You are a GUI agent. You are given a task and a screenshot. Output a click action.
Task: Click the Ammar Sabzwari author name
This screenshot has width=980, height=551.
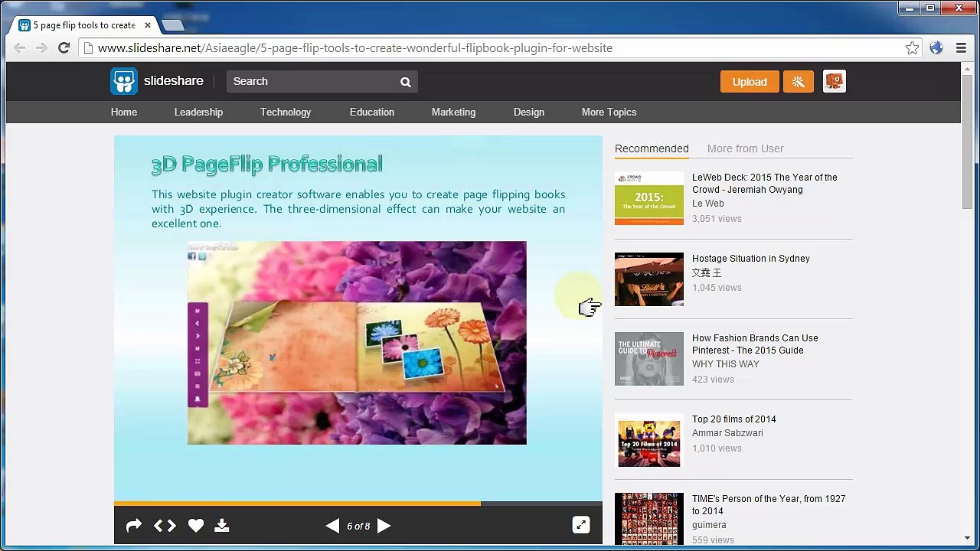tap(727, 433)
